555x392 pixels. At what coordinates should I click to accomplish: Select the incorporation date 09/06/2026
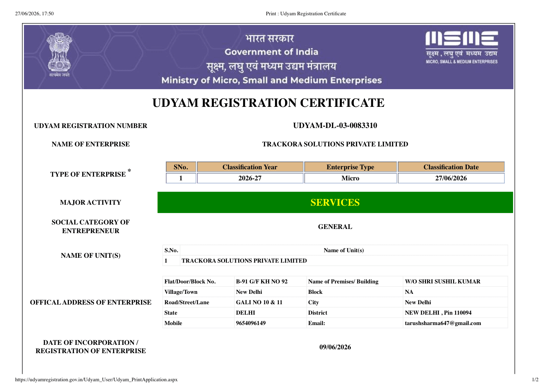click(x=335, y=347)
